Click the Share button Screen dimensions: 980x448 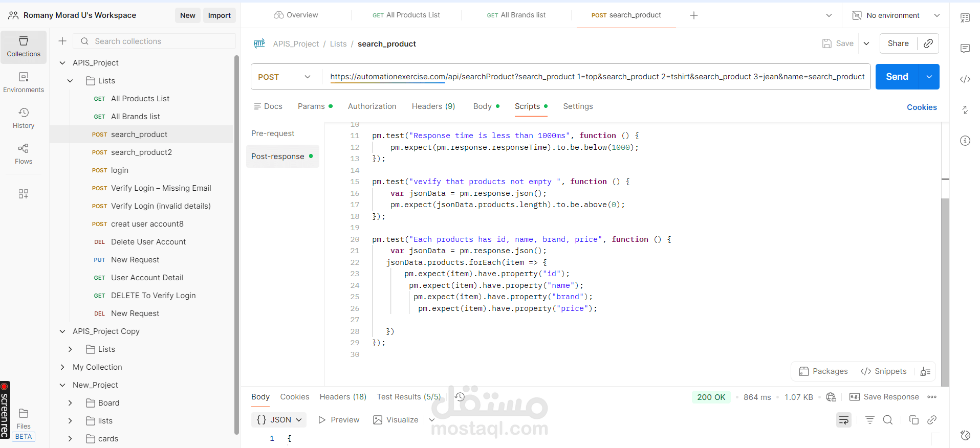click(898, 43)
